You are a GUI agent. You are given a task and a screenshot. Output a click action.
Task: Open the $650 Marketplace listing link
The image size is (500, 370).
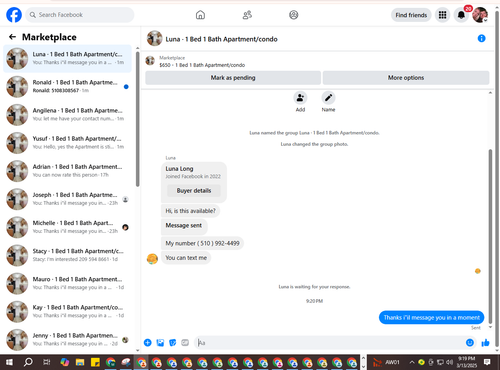pyautogui.click(x=202, y=65)
